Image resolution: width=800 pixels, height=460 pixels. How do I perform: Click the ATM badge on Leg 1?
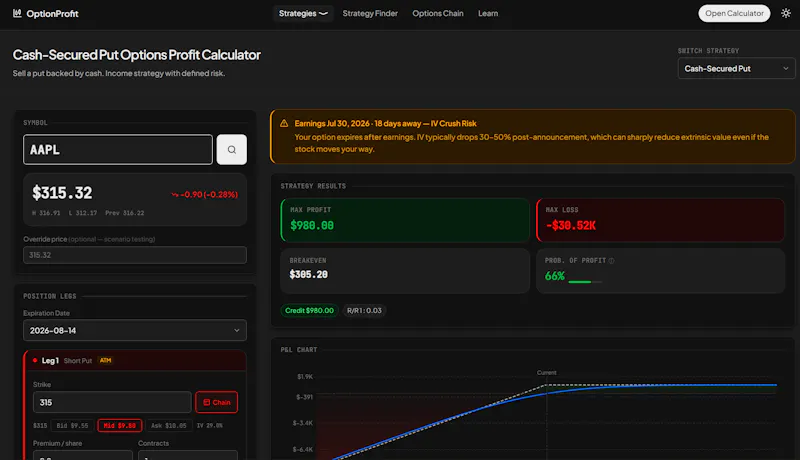pos(106,361)
